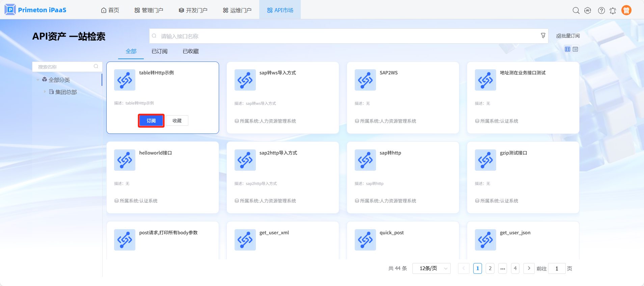644x286 pixels.
Task: Click the search magnifier icon in header
Action: (x=576, y=10)
